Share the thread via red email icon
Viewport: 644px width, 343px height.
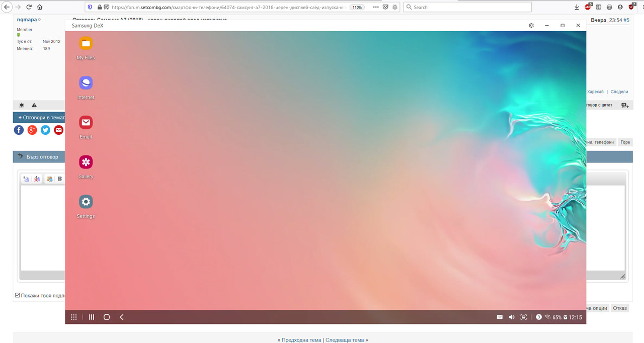coord(59,130)
